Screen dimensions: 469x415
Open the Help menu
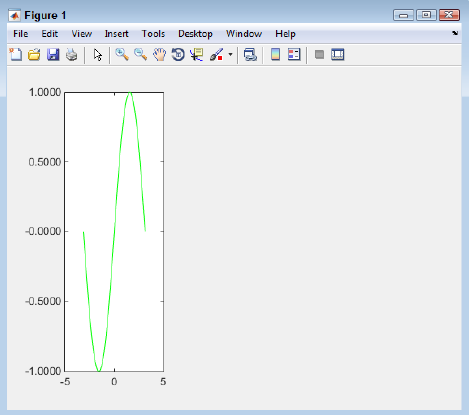(285, 34)
